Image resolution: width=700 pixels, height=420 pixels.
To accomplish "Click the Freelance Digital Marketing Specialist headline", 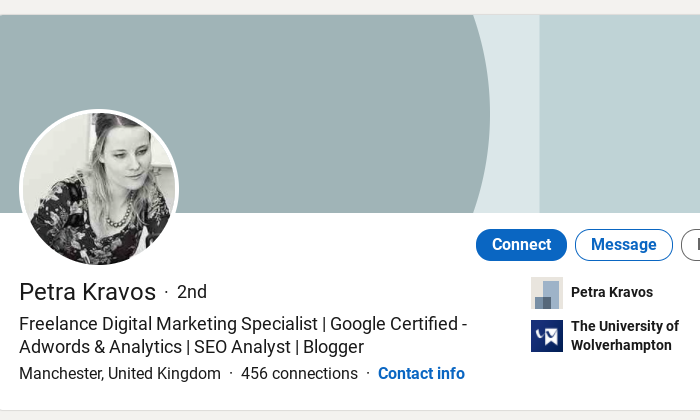I will tap(168, 324).
